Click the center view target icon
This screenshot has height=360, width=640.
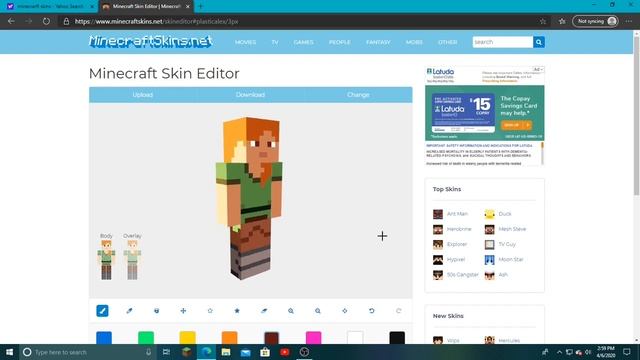344,311
